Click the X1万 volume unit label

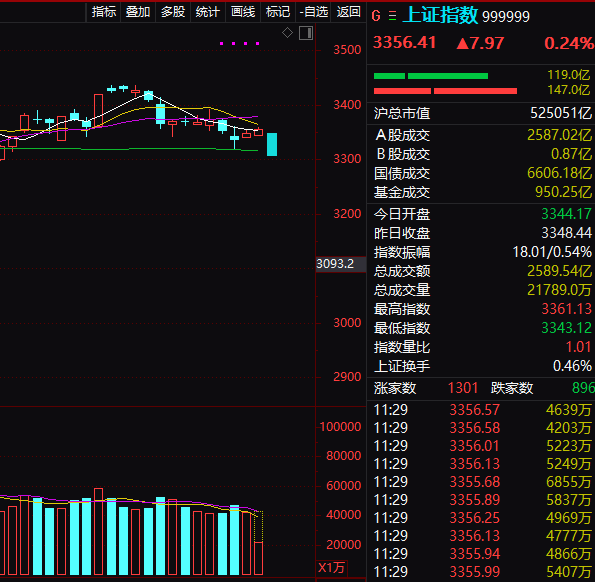[x=331, y=568]
